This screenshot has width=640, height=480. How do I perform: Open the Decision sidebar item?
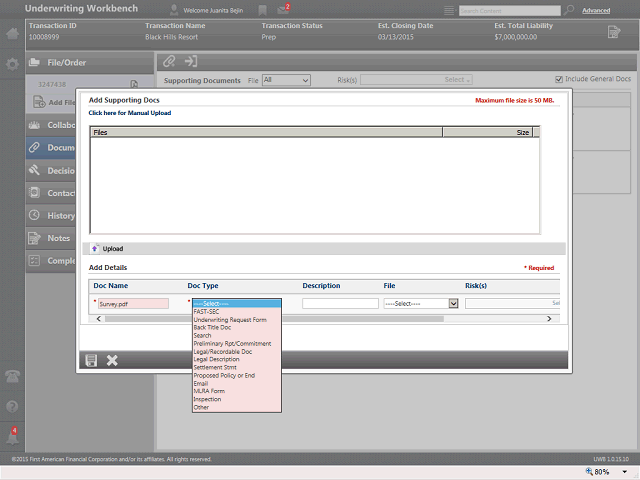point(51,171)
